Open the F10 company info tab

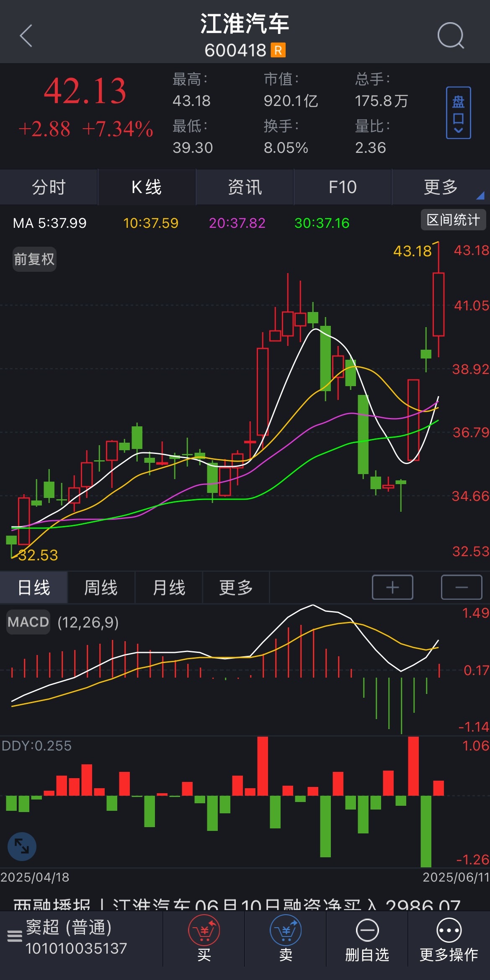[343, 187]
